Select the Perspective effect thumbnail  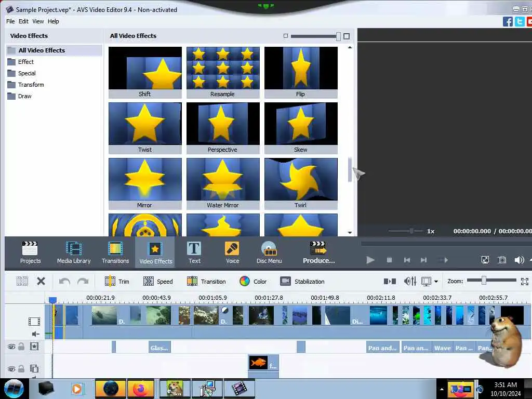click(223, 128)
